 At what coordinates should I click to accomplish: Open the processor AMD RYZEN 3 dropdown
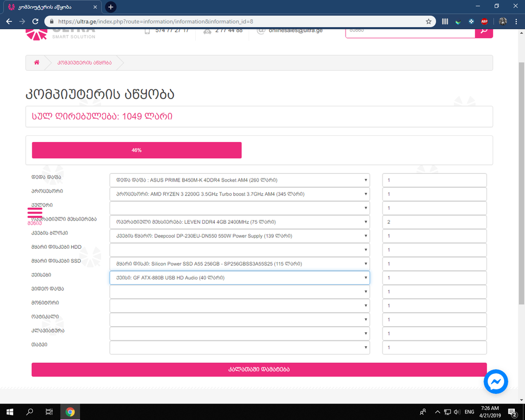point(240,194)
